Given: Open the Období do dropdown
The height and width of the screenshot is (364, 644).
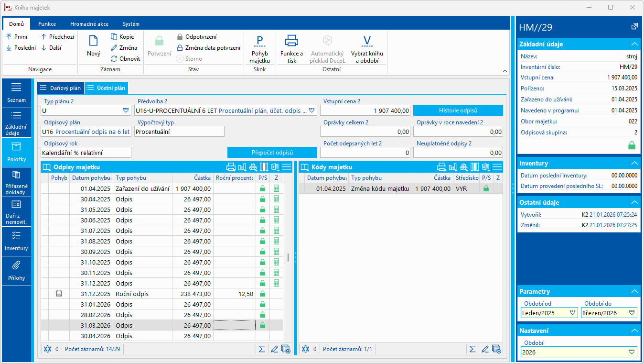Looking at the screenshot, I should tap(633, 313).
